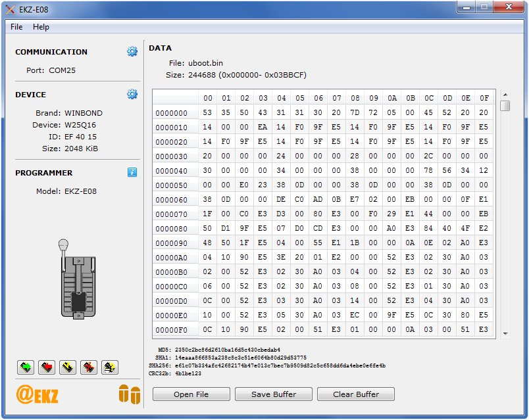Click the red-X erase chip button

click(89, 367)
